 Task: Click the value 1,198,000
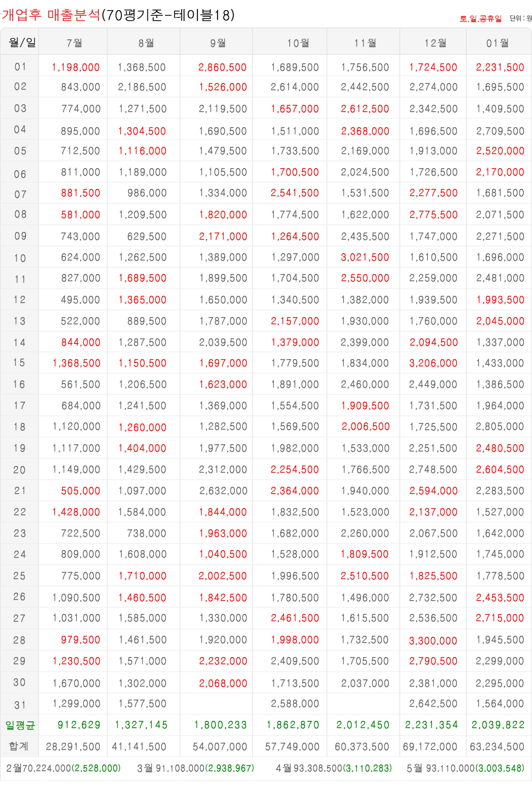[x=76, y=68]
